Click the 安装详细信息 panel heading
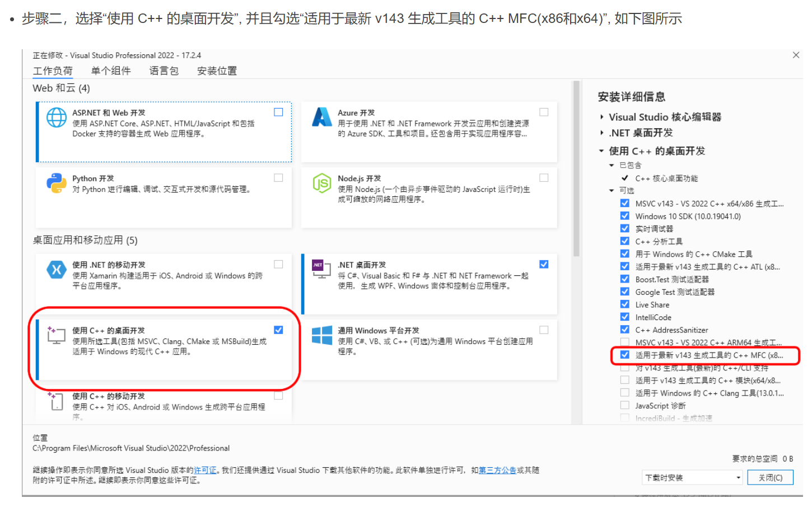This screenshot has width=812, height=512. pos(632,97)
